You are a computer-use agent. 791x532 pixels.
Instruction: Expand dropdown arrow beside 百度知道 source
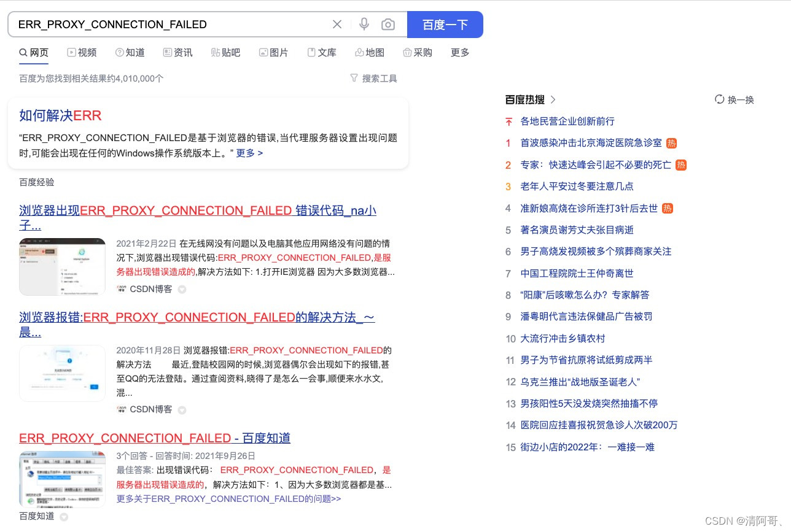[64, 517]
